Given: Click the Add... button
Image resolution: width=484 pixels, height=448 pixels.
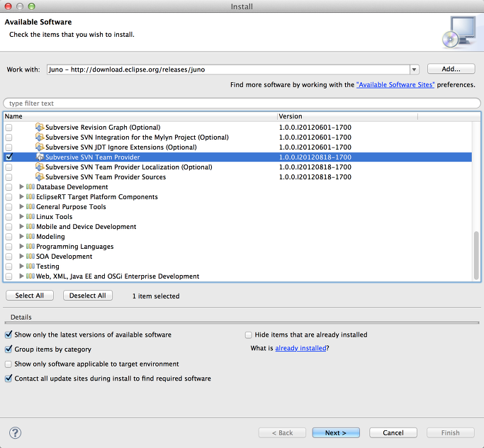Looking at the screenshot, I should (x=451, y=69).
